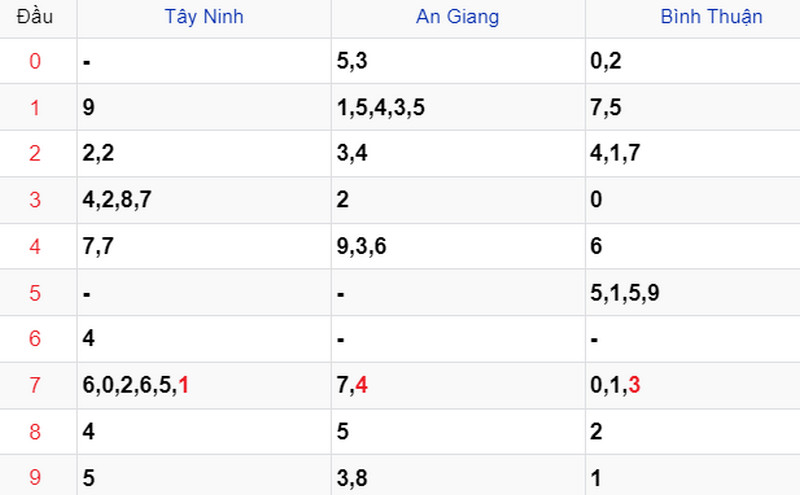Click An Giang cell showing 3,8
800x495 pixels.
[458, 475]
